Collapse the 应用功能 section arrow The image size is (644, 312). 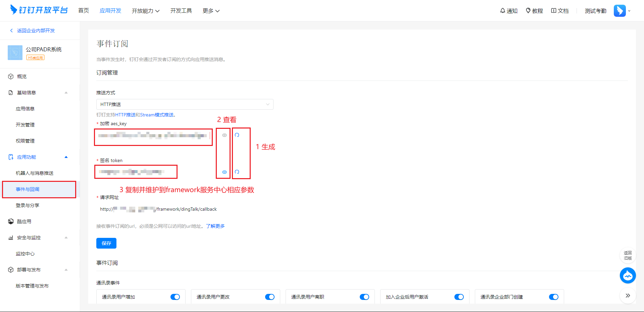(x=66, y=157)
